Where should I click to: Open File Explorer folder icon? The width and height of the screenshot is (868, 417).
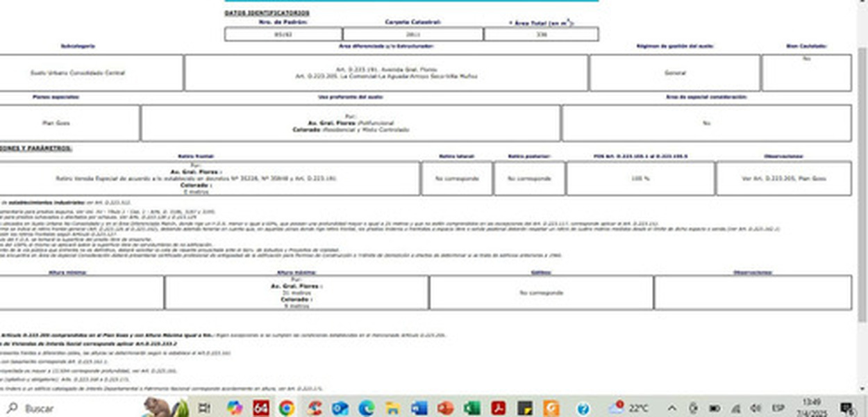tap(392, 408)
